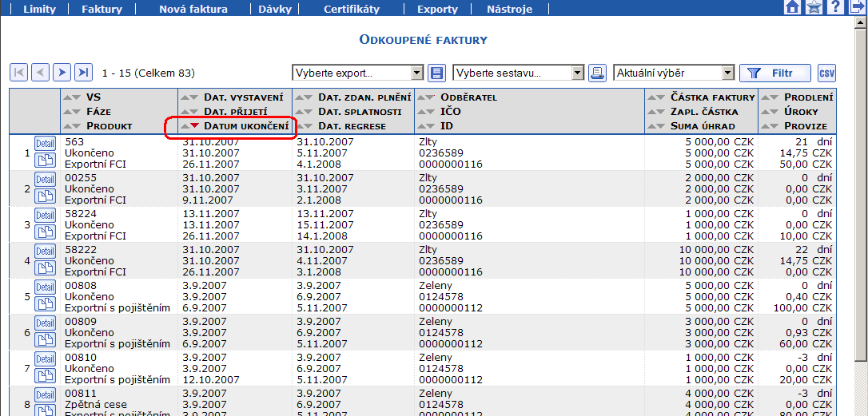Open the Nová faktura menu

(193, 10)
